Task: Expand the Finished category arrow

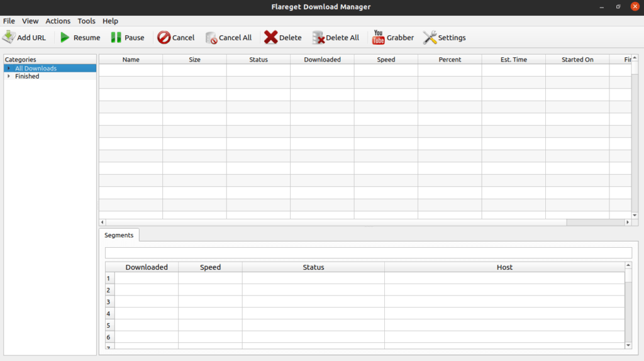Action: (x=9, y=76)
